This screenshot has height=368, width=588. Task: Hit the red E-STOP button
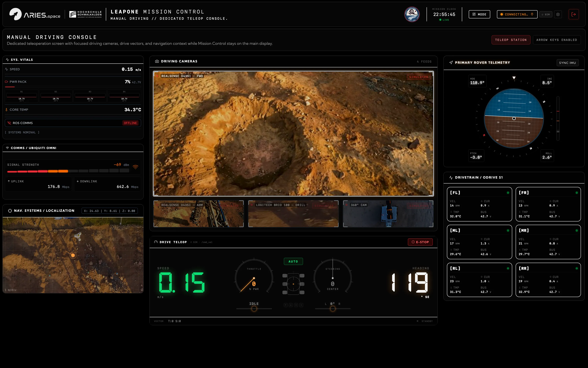[420, 242]
